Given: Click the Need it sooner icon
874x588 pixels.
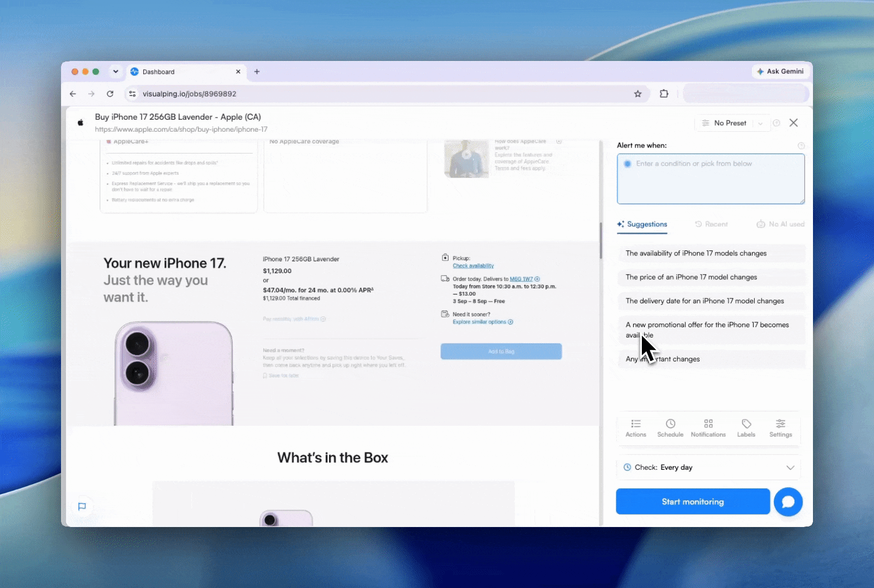Looking at the screenshot, I should point(445,314).
